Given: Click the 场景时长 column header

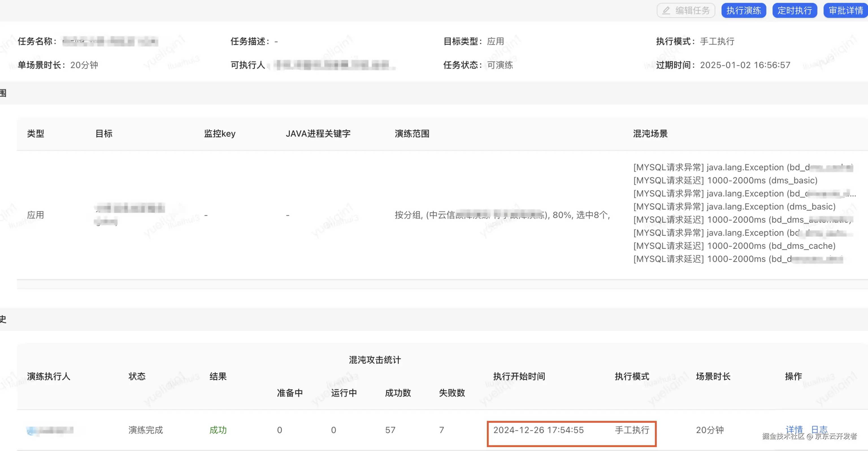Looking at the screenshot, I should (x=713, y=376).
